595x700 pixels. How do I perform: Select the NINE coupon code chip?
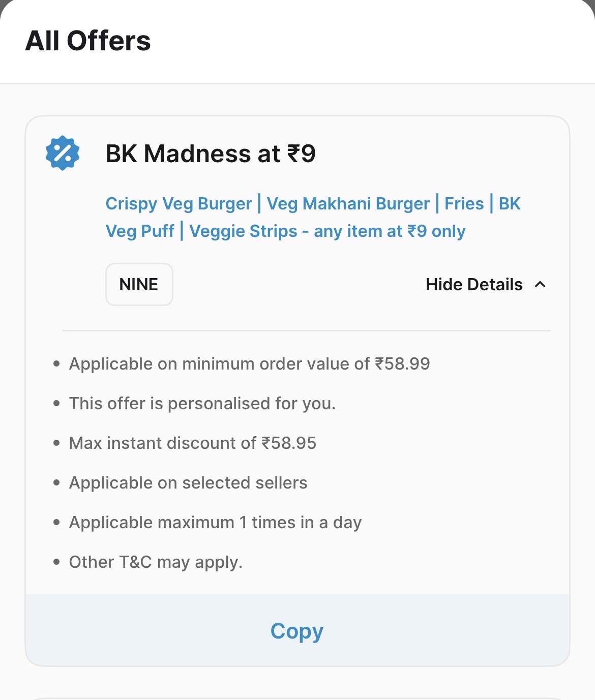click(139, 285)
